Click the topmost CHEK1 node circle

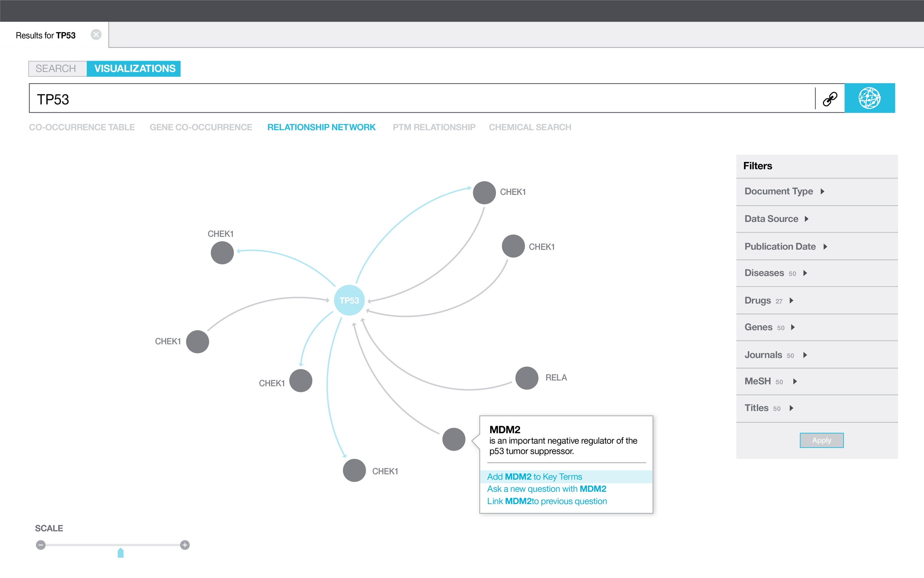484,193
